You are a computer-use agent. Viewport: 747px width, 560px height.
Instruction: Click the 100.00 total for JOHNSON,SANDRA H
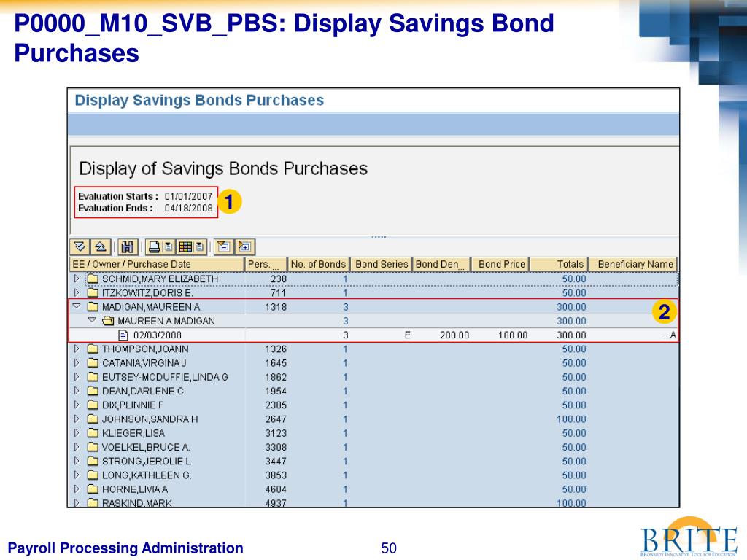[571, 419]
